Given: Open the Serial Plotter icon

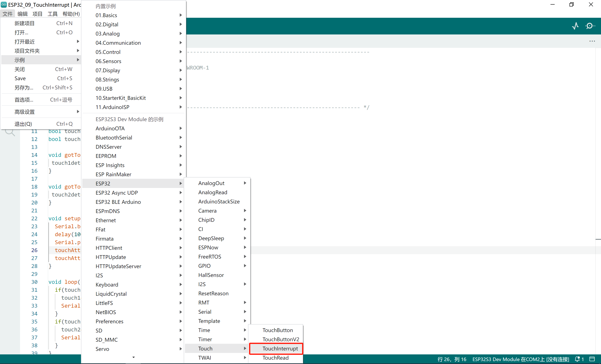Looking at the screenshot, I should (575, 26).
